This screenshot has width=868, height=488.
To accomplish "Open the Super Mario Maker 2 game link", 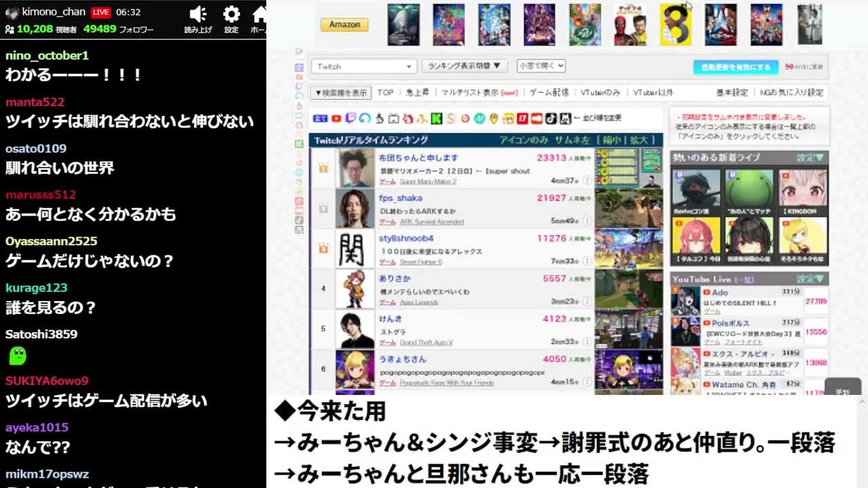I will point(428,182).
